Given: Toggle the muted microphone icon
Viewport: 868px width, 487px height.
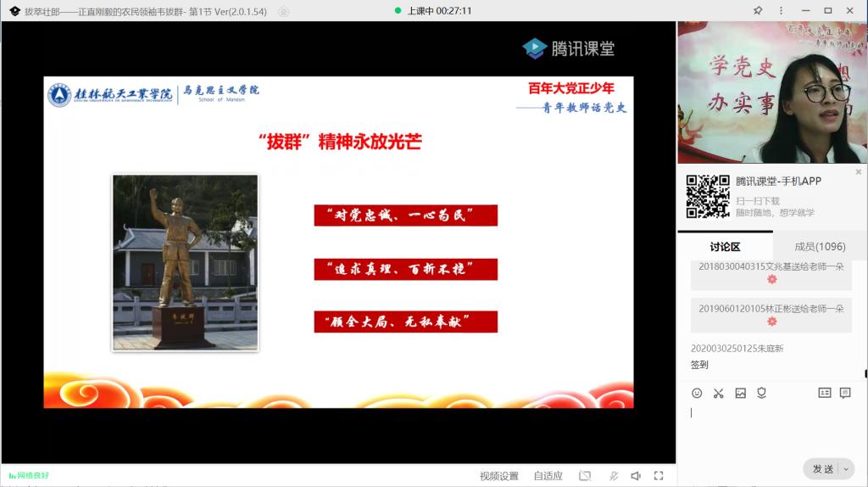Looking at the screenshot, I should click(x=613, y=476).
